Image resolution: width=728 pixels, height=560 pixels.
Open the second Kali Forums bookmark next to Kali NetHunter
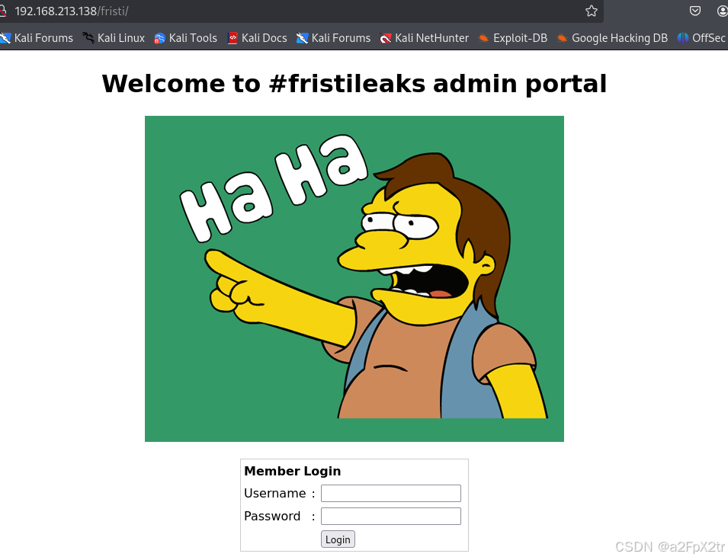click(x=333, y=38)
